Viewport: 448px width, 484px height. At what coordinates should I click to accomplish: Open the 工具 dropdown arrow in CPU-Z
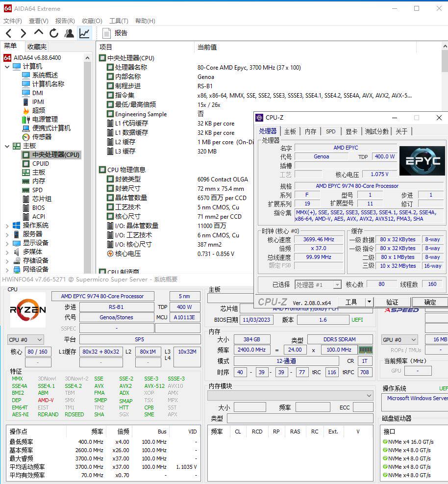coord(369,302)
